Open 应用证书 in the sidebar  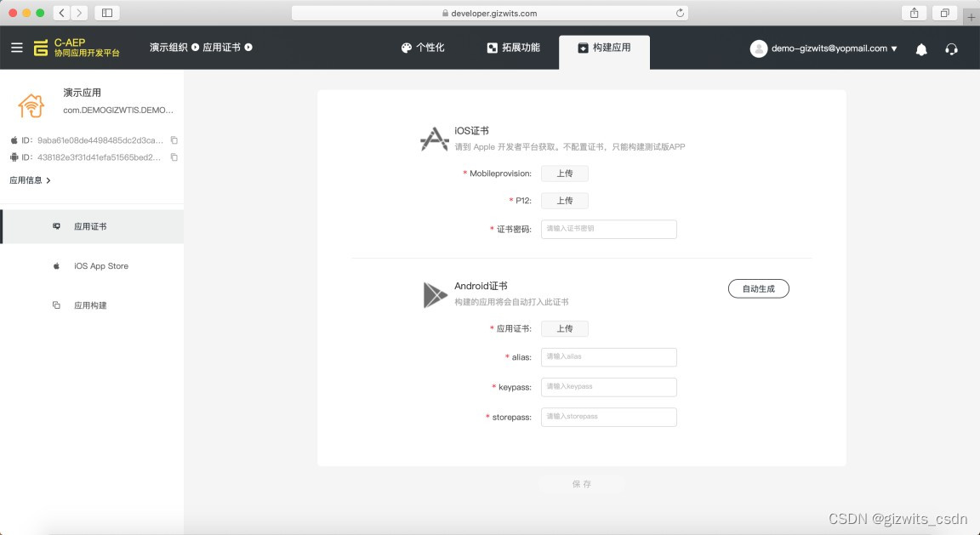point(92,226)
